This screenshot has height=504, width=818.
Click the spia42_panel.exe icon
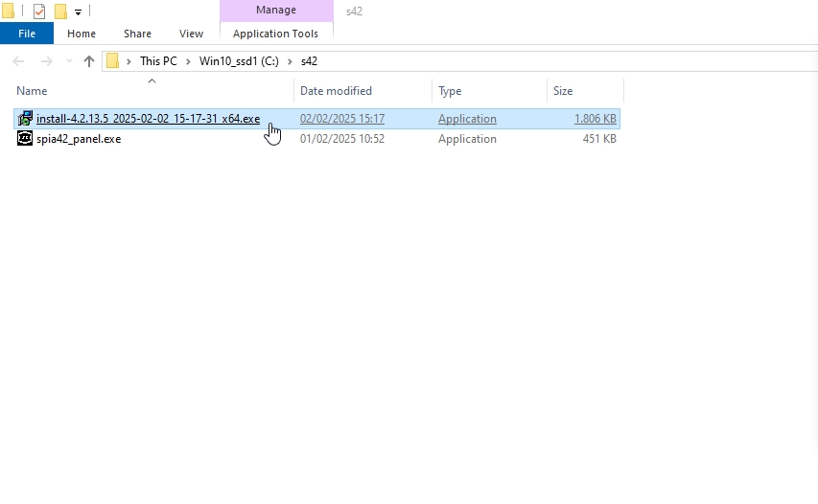[x=25, y=138]
